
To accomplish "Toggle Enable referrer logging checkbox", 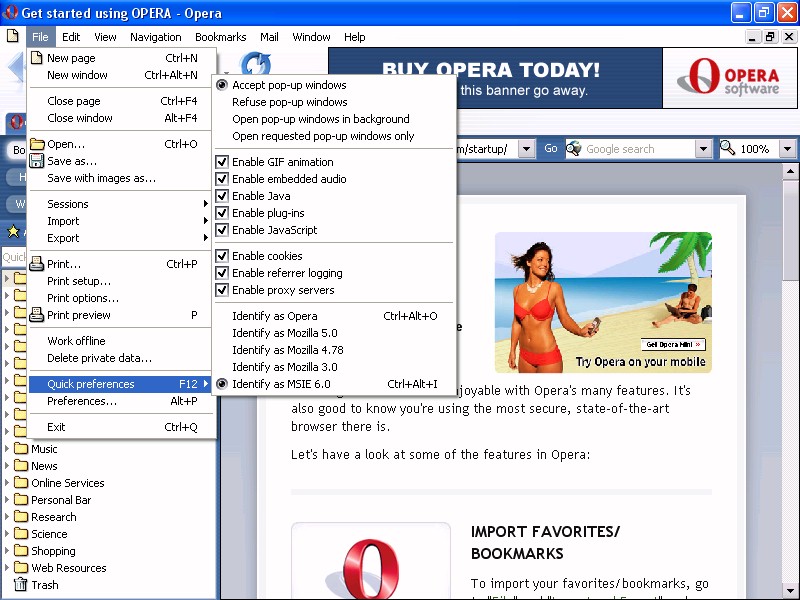I will tap(222, 273).
